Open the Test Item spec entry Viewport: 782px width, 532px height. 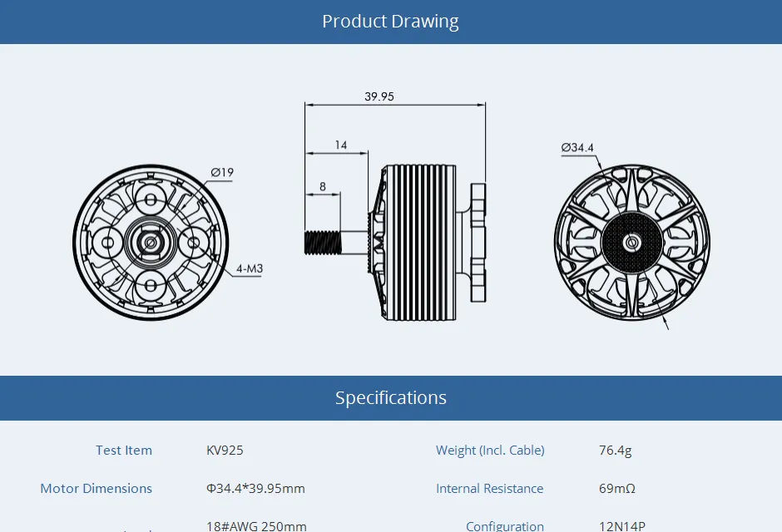(x=124, y=450)
